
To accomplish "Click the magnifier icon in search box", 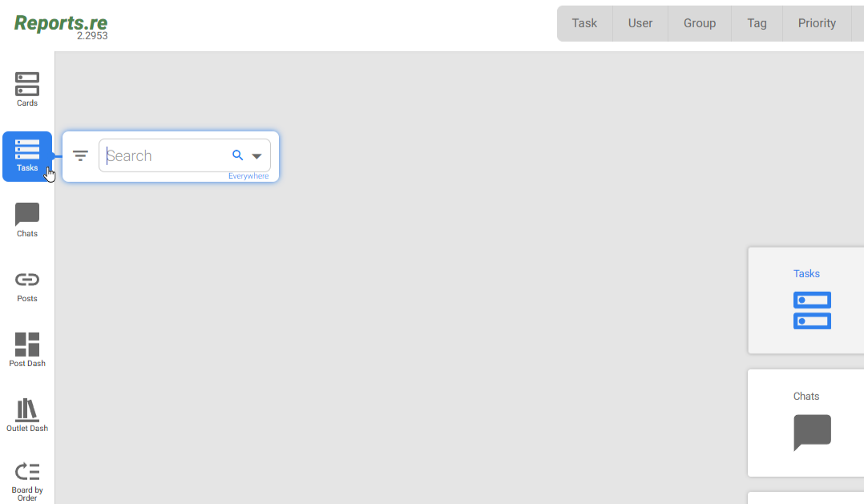I will (237, 155).
